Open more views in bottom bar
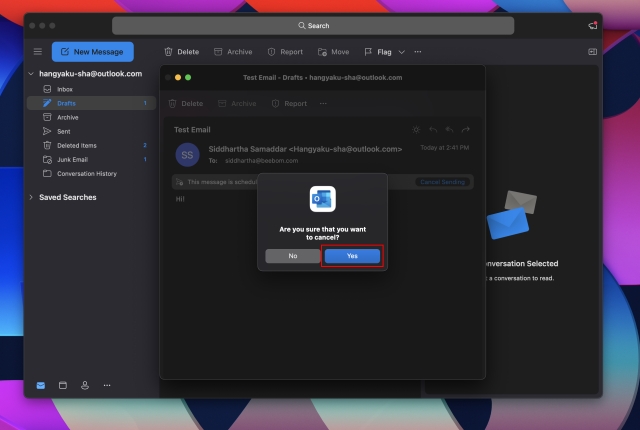The image size is (640, 430). pyautogui.click(x=107, y=385)
